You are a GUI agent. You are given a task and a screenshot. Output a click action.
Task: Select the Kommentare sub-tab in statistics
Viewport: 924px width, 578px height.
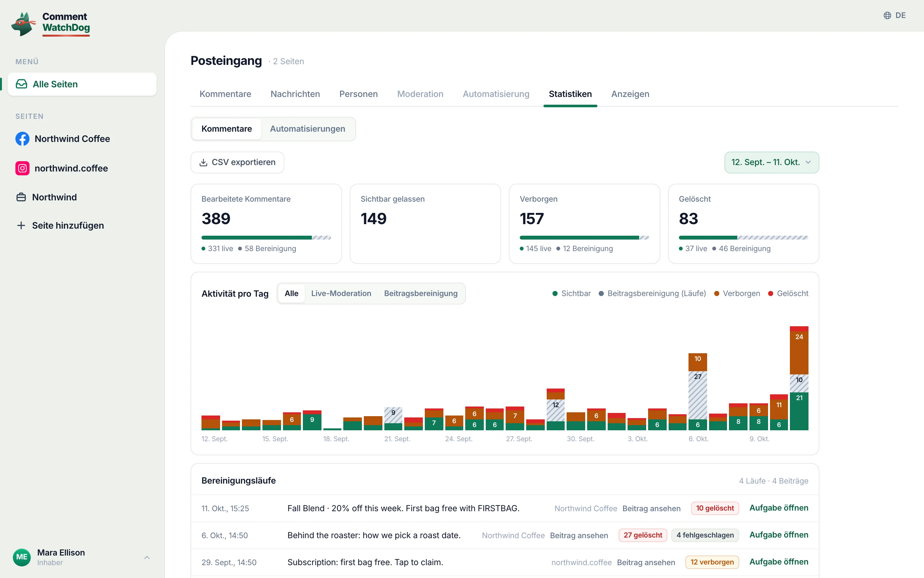(x=227, y=129)
